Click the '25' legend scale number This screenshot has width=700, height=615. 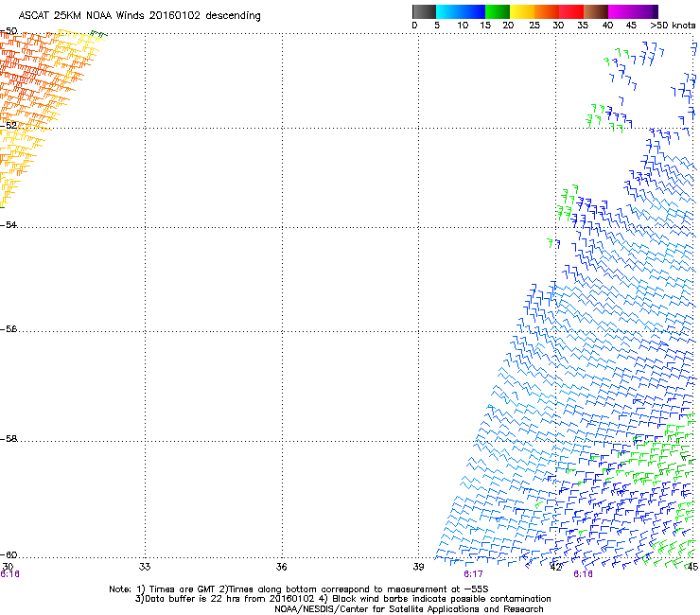[x=534, y=26]
